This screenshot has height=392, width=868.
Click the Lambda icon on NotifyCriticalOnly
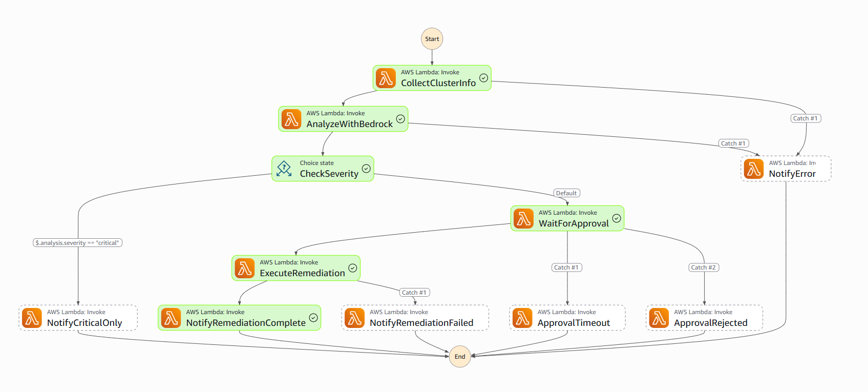click(x=32, y=318)
